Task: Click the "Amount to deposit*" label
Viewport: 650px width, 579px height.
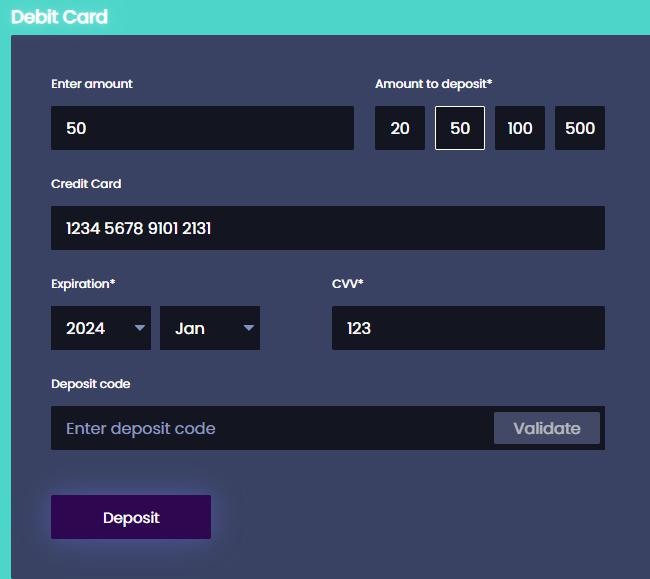Action: coord(434,84)
